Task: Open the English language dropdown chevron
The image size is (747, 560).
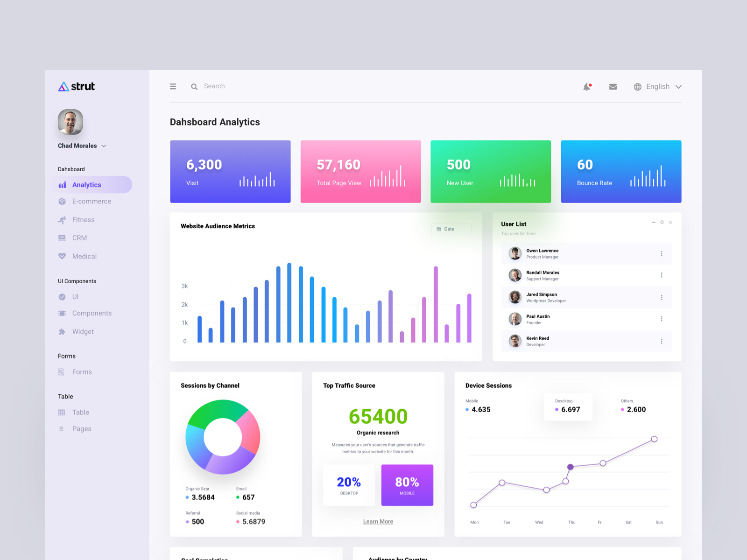Action: pyautogui.click(x=679, y=87)
